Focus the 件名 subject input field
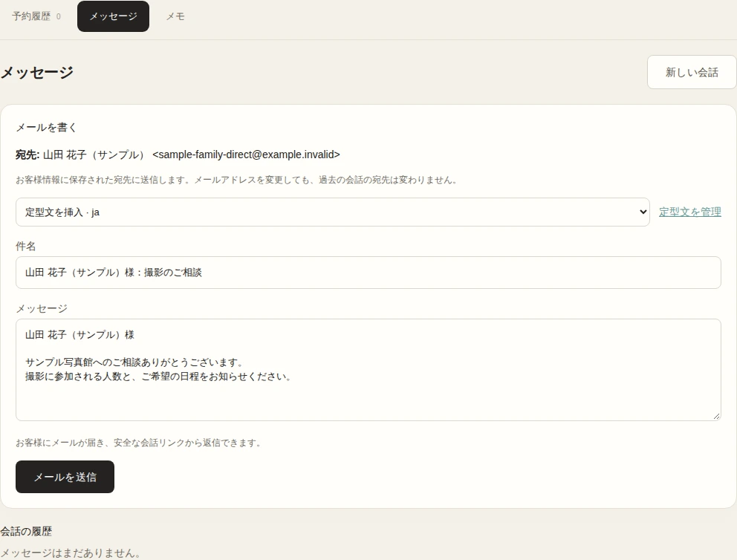This screenshot has height=560, width=737. pyautogui.click(x=368, y=273)
